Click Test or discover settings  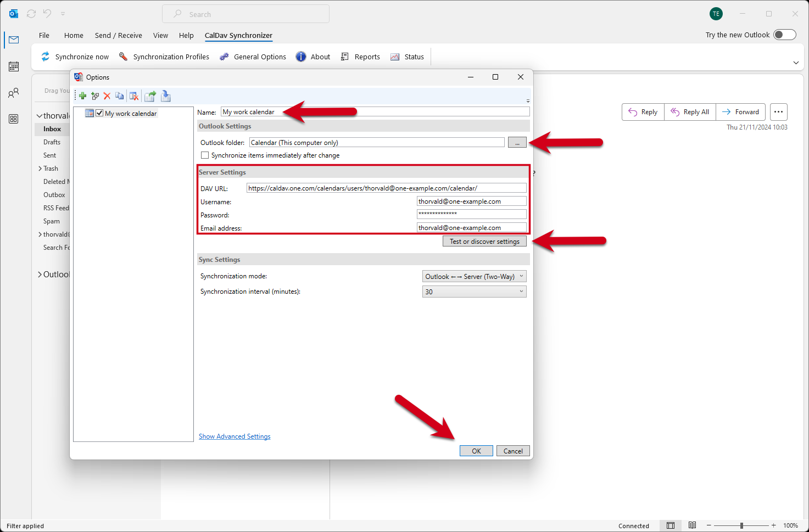484,240
